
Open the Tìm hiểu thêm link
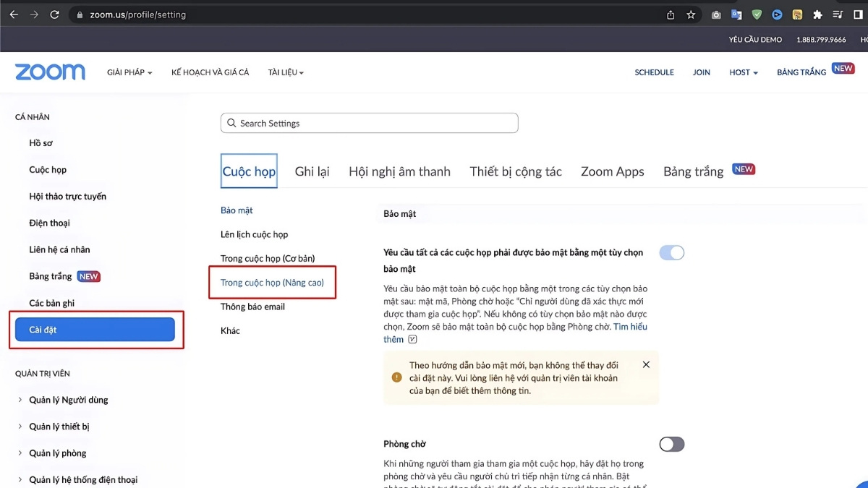515,333
